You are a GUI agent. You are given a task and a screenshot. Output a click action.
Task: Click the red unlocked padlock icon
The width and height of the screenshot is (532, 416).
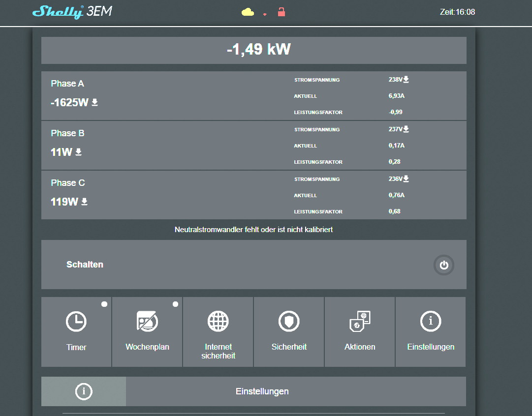pyautogui.click(x=282, y=12)
